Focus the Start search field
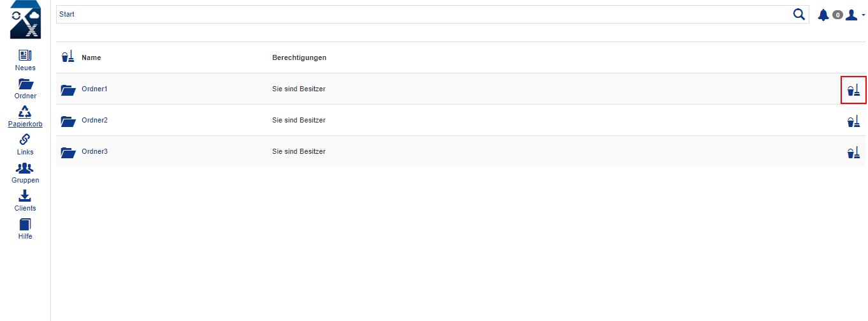Screen dimensions: 868x321 (x=423, y=14)
